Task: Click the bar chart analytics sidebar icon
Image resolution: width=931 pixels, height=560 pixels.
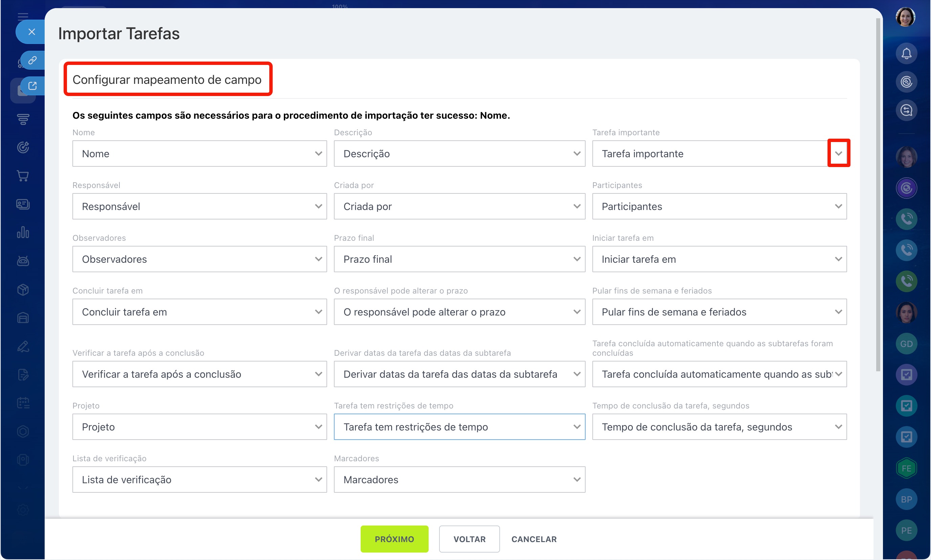Action: [23, 232]
